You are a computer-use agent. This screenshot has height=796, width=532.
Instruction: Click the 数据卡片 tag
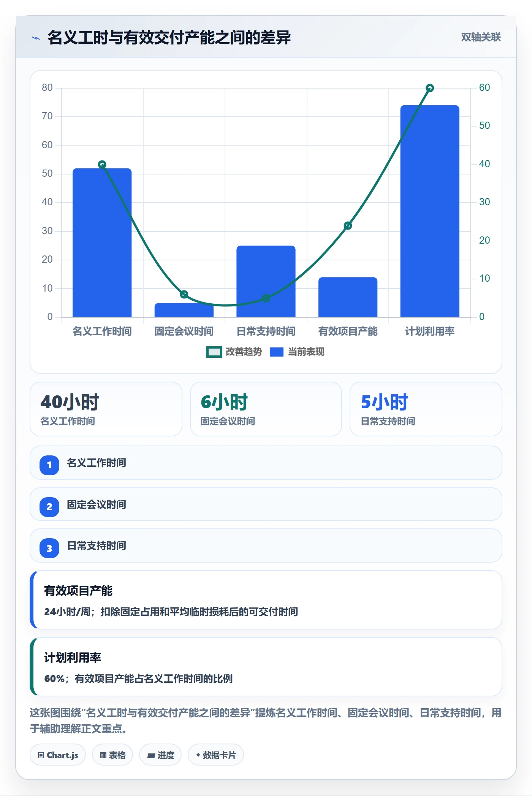[216, 755]
